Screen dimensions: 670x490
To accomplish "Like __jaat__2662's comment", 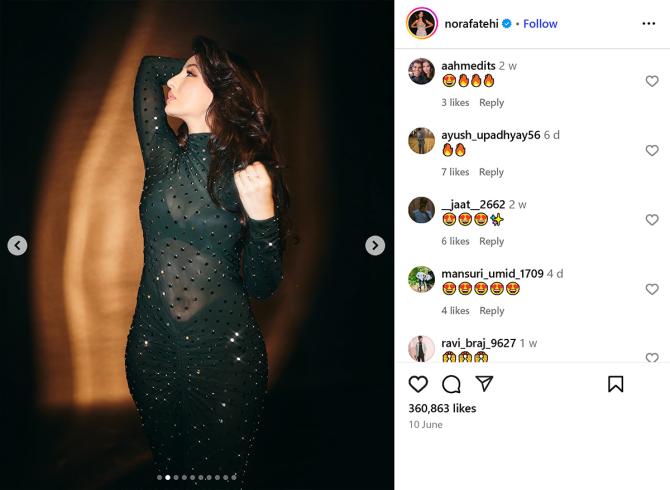I will [x=652, y=220].
